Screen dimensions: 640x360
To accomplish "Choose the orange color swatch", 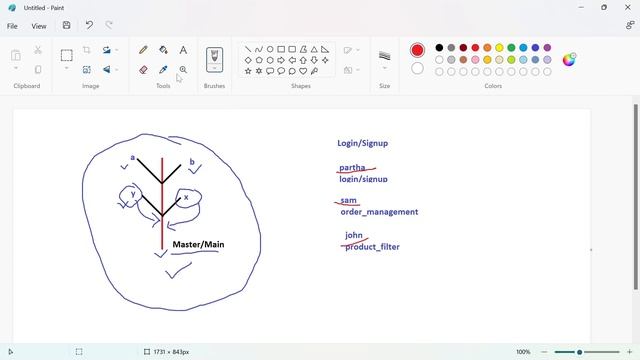I will (487, 48).
